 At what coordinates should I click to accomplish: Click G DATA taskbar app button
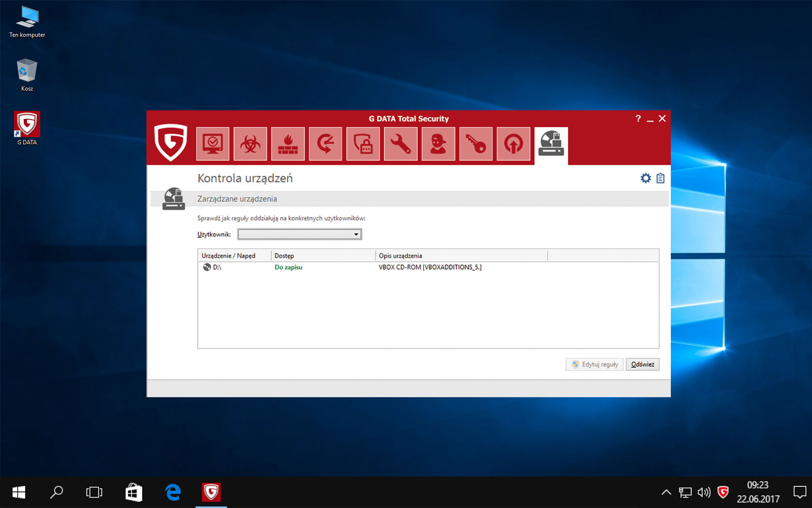(211, 493)
